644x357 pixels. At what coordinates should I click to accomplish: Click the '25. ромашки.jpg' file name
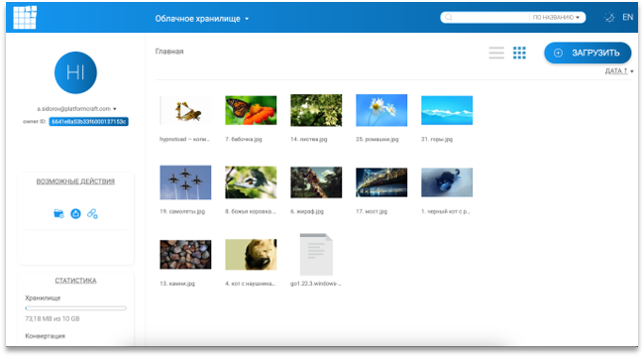[x=377, y=139]
